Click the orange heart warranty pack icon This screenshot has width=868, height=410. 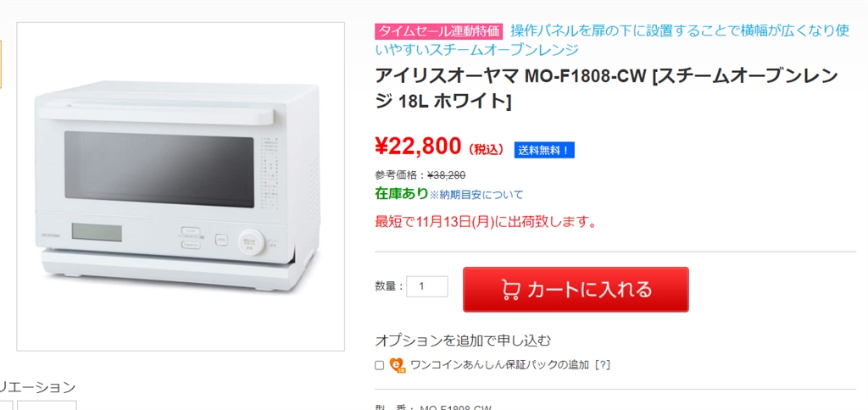click(x=398, y=365)
